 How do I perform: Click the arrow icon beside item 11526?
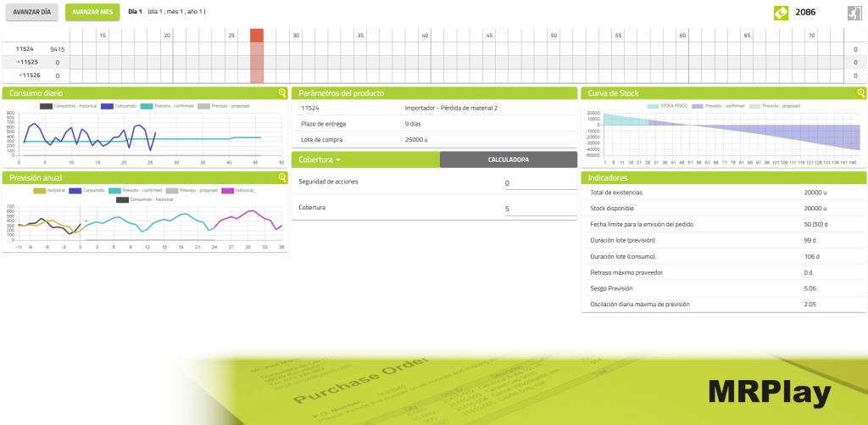coord(19,75)
